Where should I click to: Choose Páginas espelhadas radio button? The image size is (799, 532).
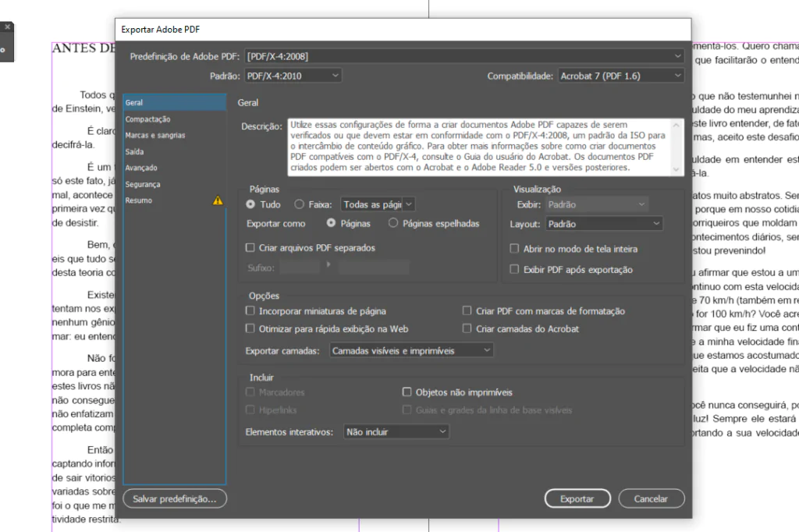pos(393,222)
